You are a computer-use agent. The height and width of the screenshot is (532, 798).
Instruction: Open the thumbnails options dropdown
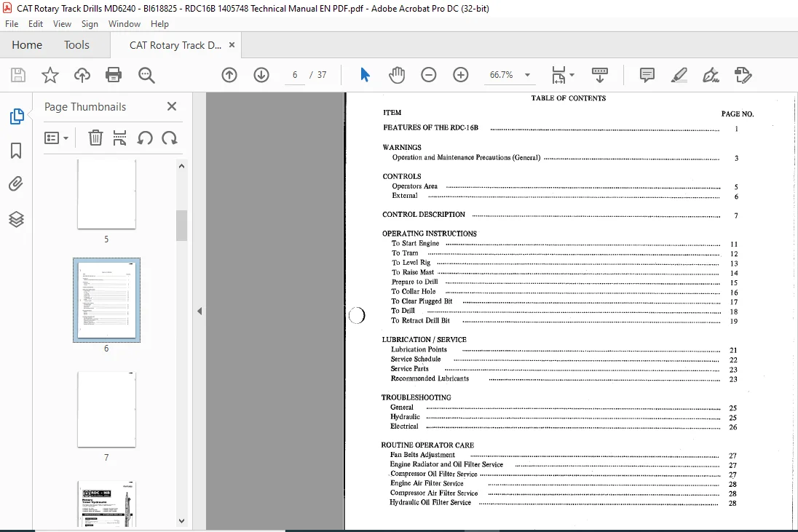point(57,138)
